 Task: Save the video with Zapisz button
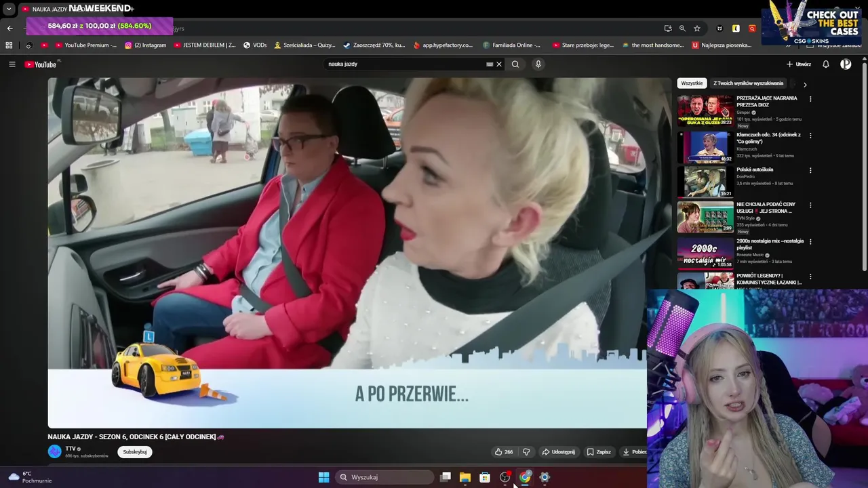coord(599,452)
